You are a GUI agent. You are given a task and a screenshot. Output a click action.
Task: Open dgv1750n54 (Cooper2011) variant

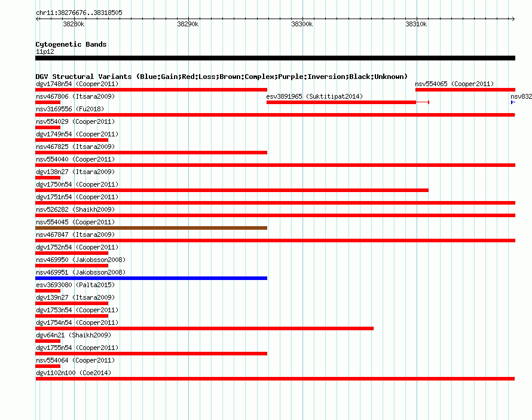click(77, 184)
